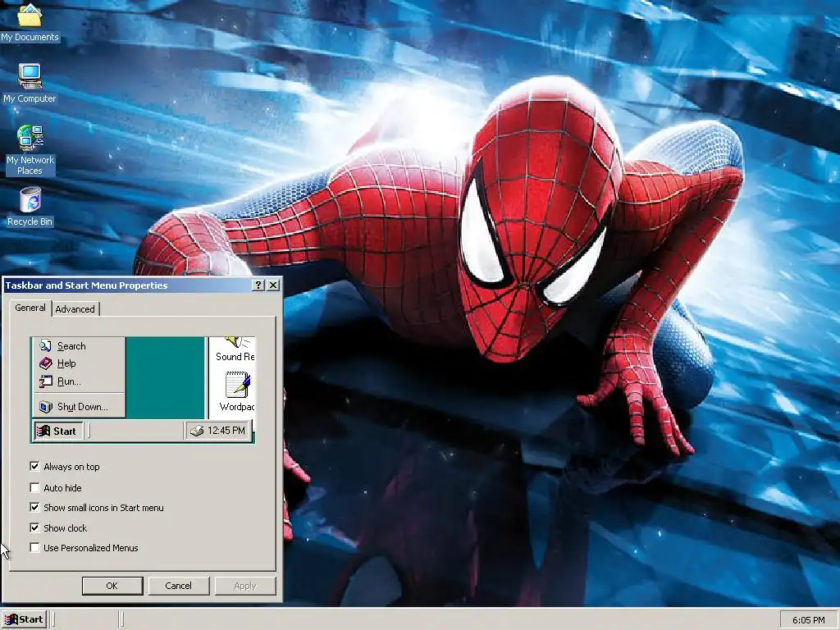Open the Start menu on the taskbar
This screenshot has width=840, height=630.
coord(24,619)
